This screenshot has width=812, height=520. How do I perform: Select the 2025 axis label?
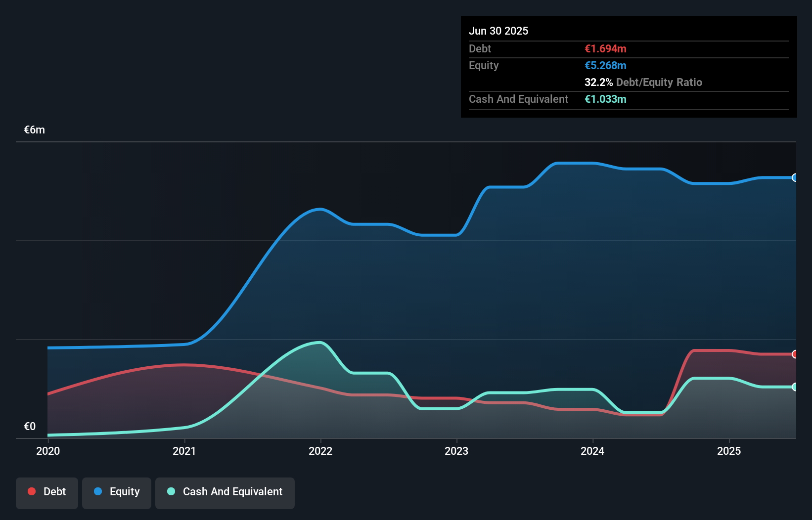(729, 451)
